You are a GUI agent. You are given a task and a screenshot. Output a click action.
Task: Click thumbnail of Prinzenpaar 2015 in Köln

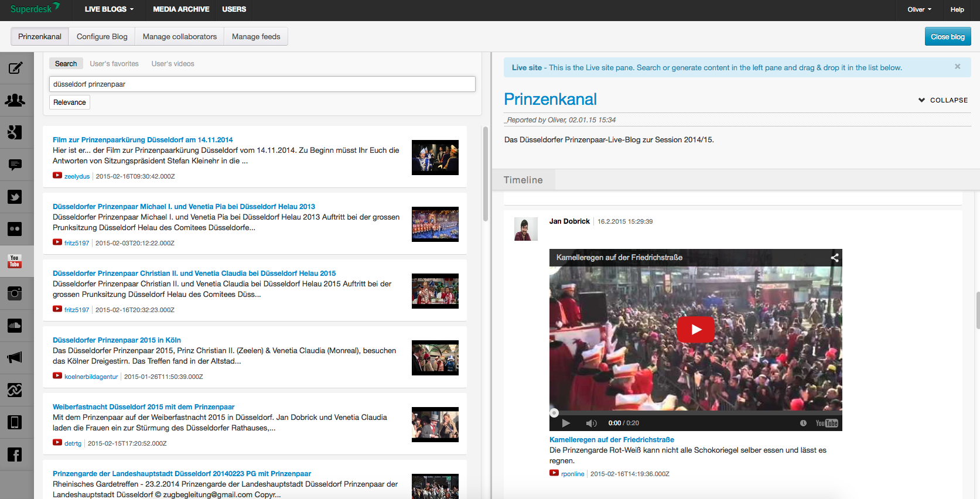click(x=435, y=358)
